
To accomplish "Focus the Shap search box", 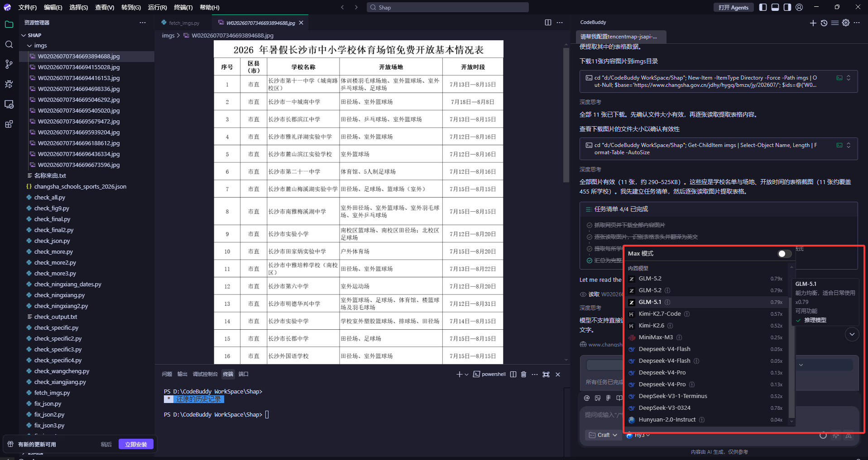I will pos(447,7).
